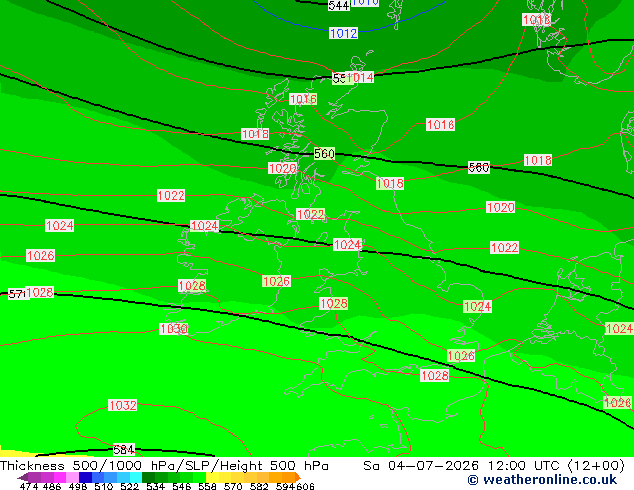Click the black 584 contour label
This screenshot has height=490, width=634.
[x=124, y=450]
